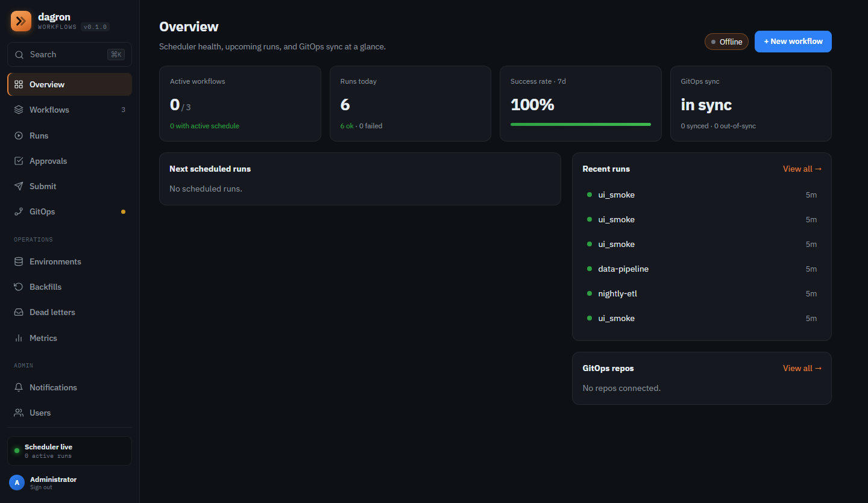Click the Workflows layers icon
The height and width of the screenshot is (503, 868).
coord(19,110)
